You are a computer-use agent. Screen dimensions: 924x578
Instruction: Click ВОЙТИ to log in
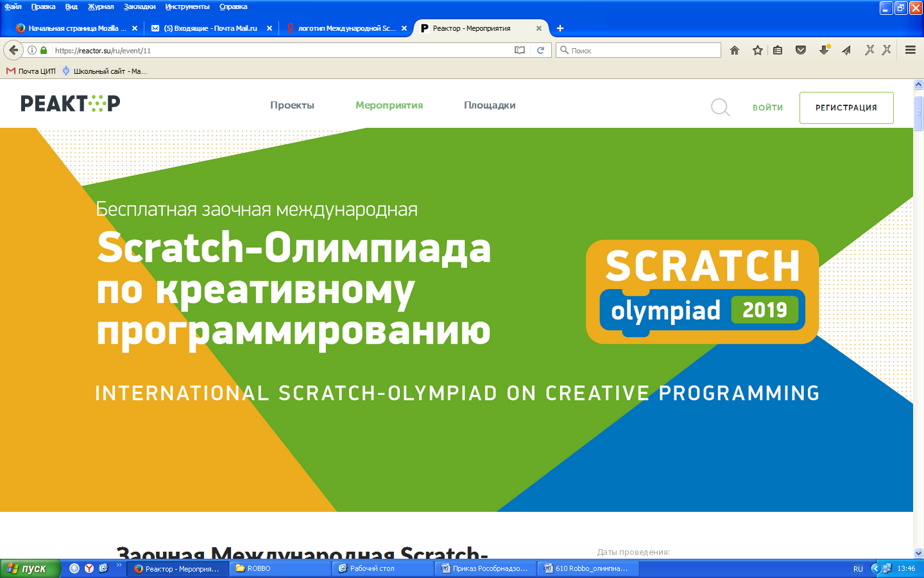point(767,108)
